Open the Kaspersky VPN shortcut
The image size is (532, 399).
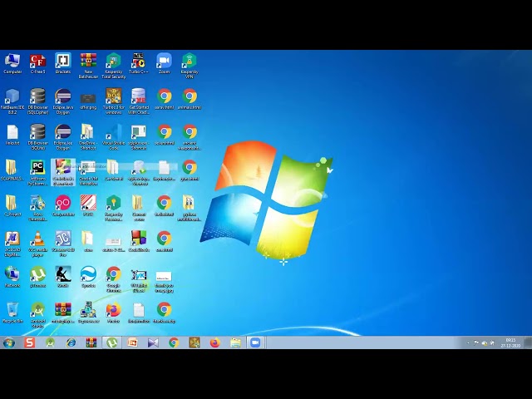[x=190, y=66]
